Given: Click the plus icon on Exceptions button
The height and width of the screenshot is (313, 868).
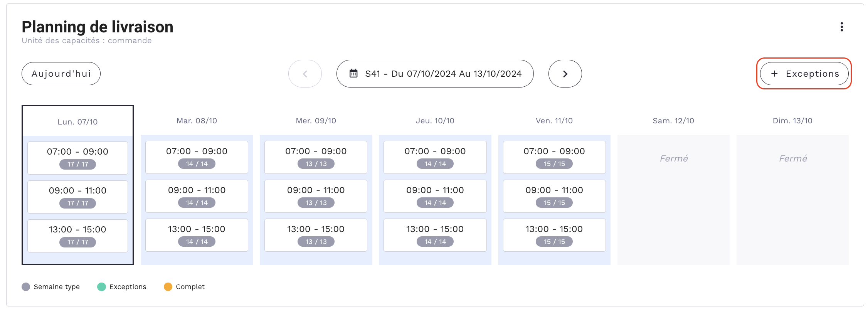Looking at the screenshot, I should pos(774,74).
